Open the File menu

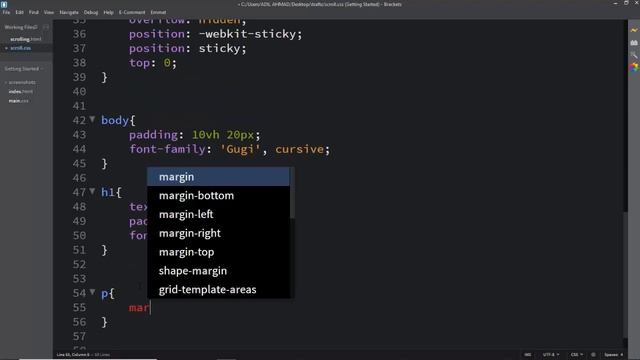pyautogui.click(x=6, y=12)
